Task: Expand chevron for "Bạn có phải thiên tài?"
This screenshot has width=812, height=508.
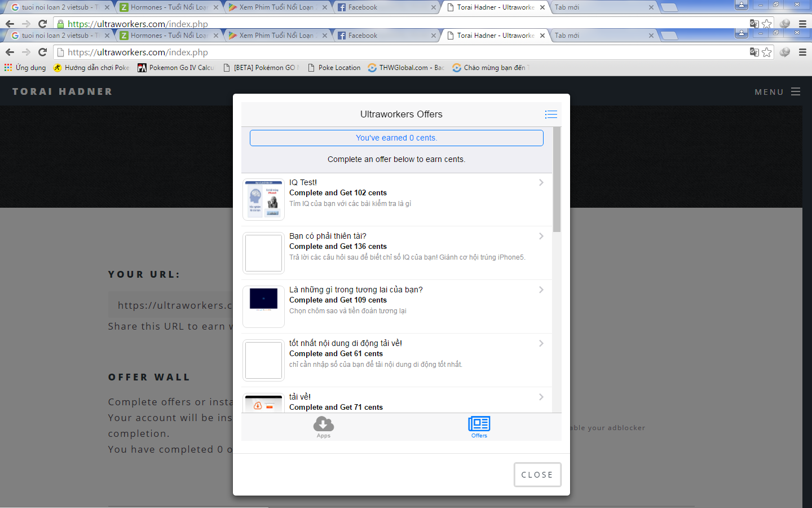Action: click(x=541, y=236)
